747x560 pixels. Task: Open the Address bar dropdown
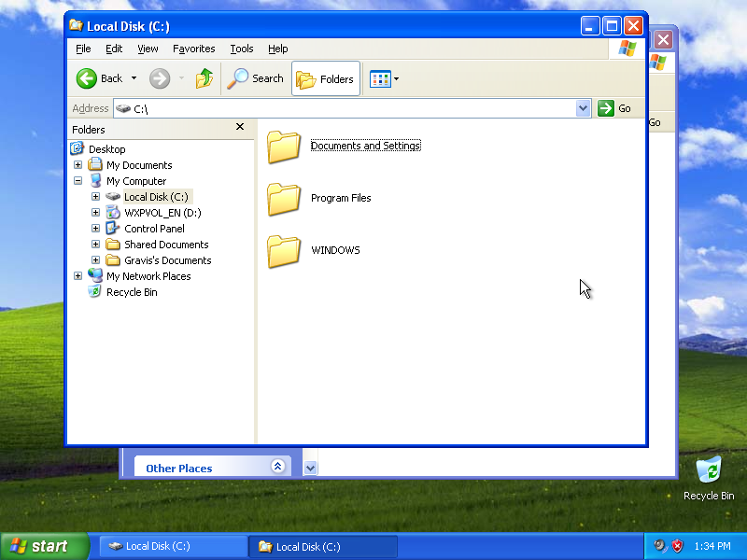[583, 108]
